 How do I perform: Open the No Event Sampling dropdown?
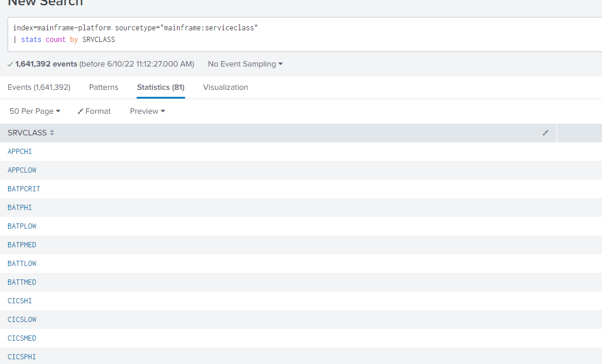245,64
